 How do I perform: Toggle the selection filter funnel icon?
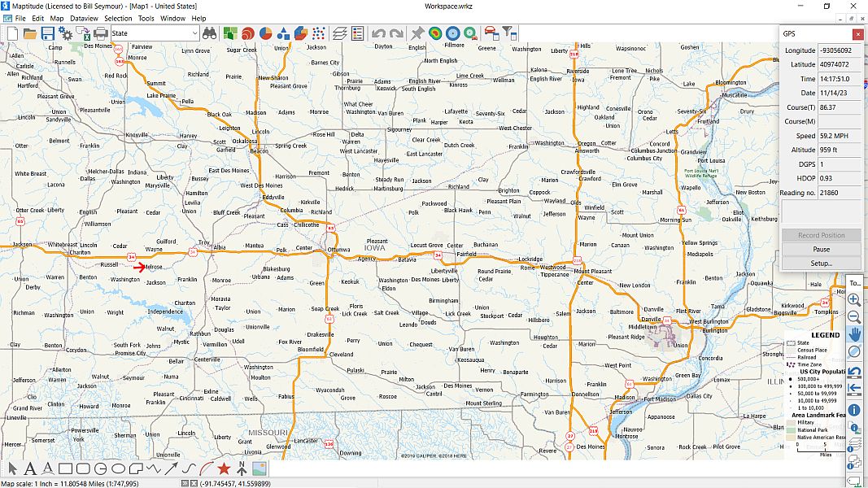coord(508,33)
